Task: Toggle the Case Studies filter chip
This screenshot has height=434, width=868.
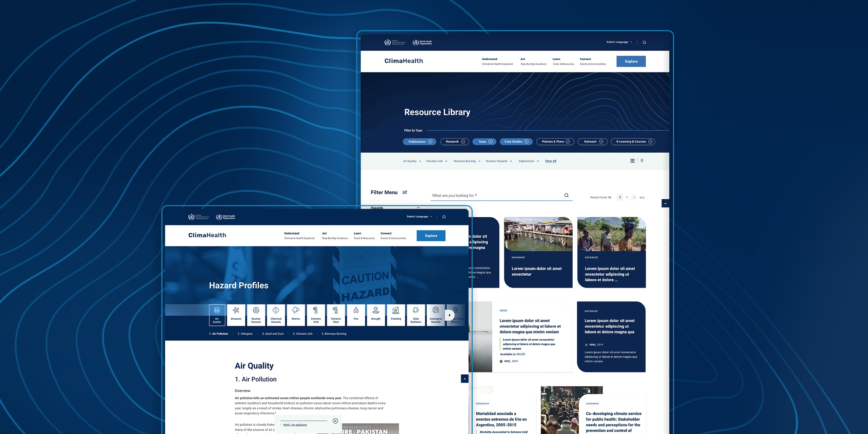Action: click(514, 141)
